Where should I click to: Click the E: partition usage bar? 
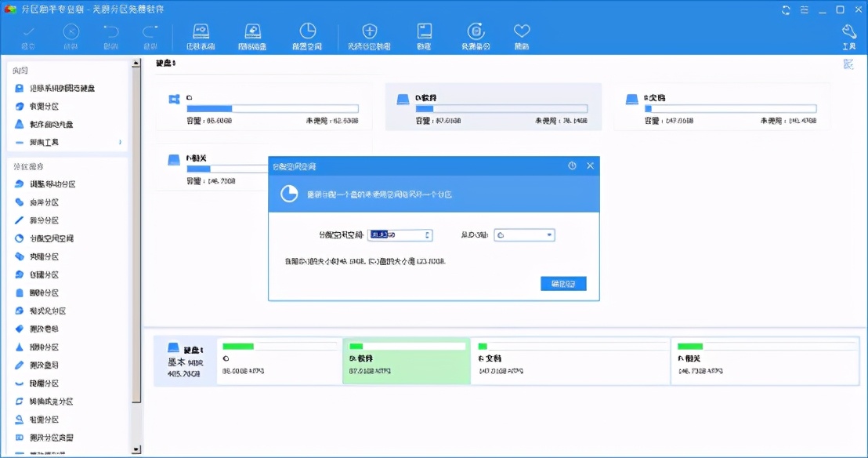pos(731,109)
